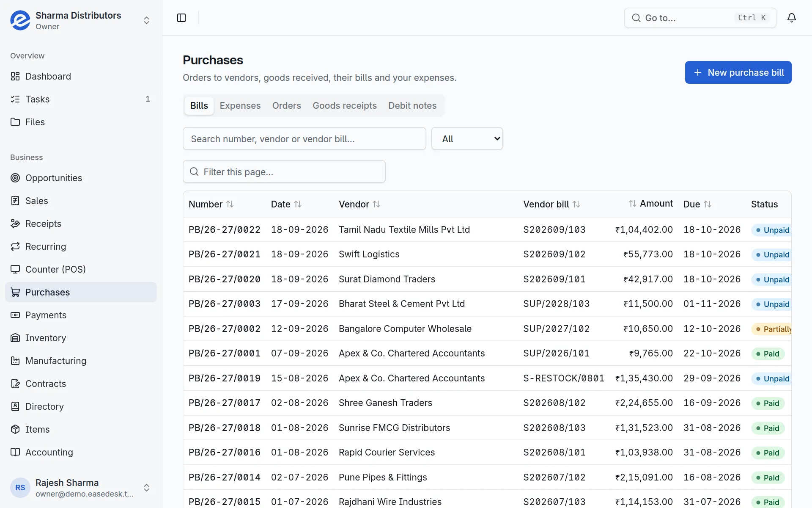Click the Files folder icon
Viewport: 812px width, 508px height.
(15, 122)
